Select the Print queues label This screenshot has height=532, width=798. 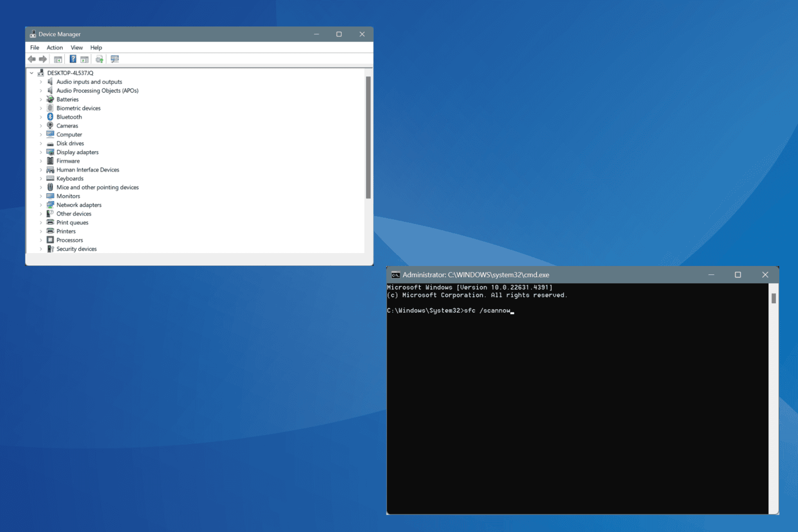coord(72,223)
